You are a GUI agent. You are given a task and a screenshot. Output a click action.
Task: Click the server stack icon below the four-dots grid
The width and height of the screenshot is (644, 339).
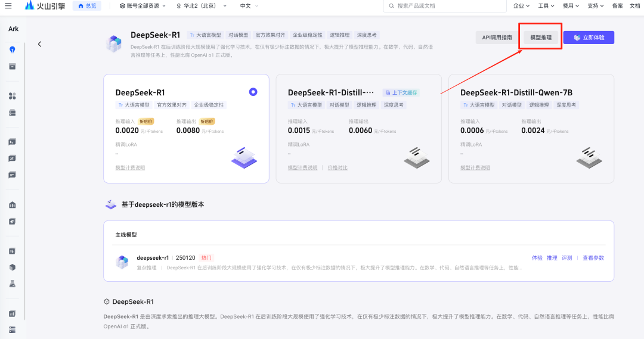(x=13, y=113)
